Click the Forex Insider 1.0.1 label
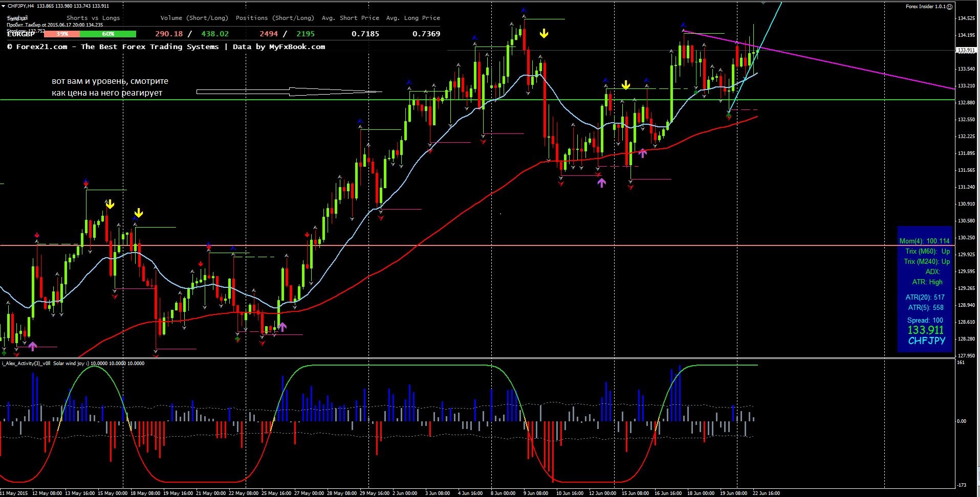This screenshot has width=980, height=497. coord(926,7)
